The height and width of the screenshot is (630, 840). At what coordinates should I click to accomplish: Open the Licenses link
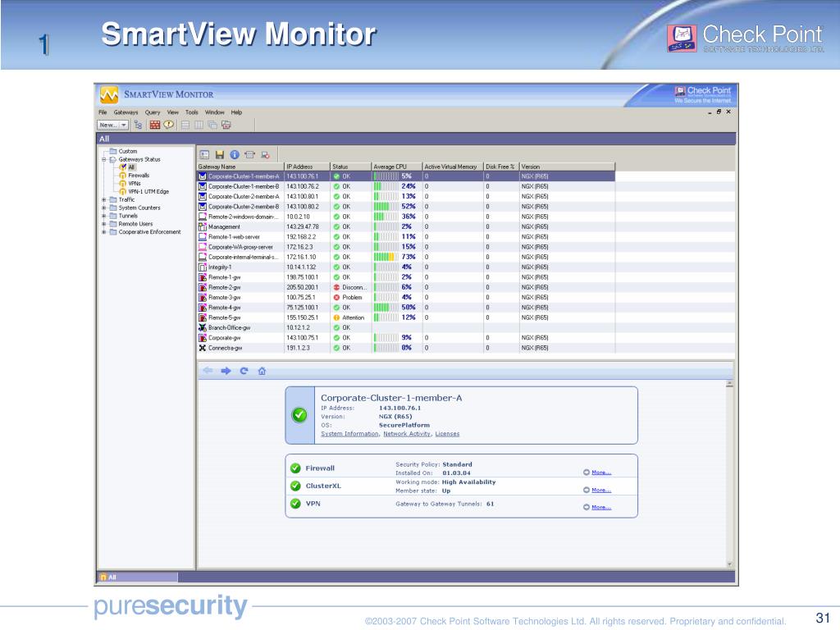point(447,434)
